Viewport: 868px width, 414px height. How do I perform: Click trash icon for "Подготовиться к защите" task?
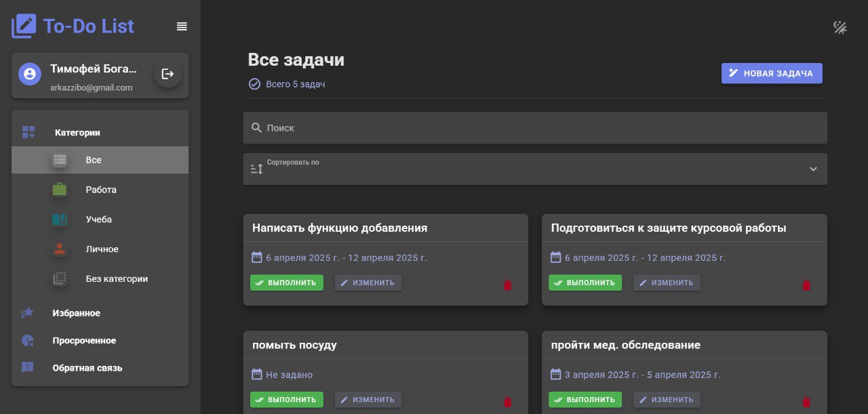coord(806,285)
